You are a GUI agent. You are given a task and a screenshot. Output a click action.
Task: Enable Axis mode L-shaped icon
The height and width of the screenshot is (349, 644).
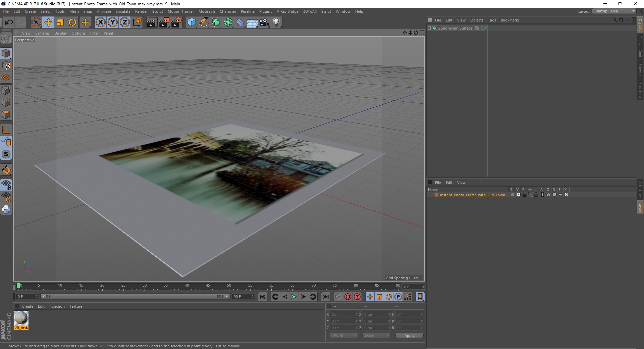click(x=6, y=130)
